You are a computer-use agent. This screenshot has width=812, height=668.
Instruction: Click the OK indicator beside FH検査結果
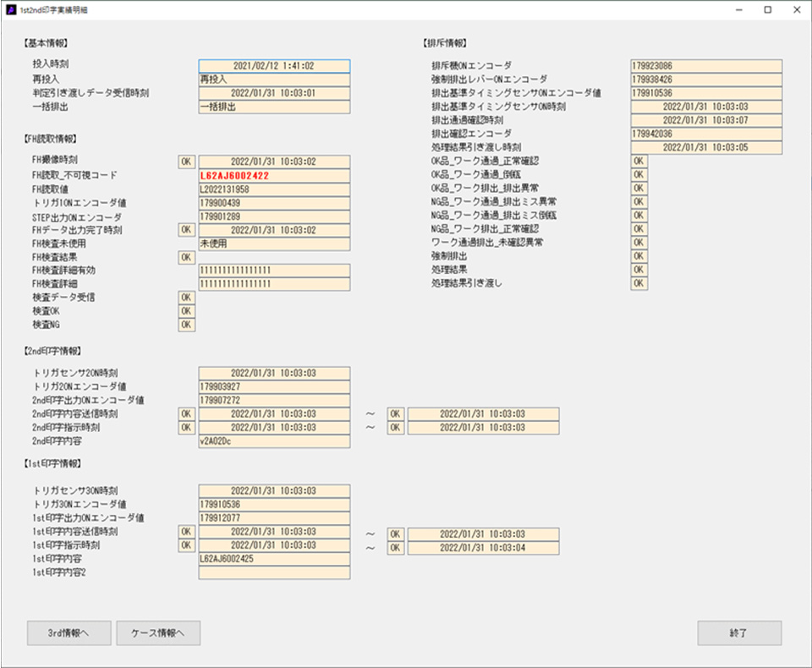pos(186,257)
